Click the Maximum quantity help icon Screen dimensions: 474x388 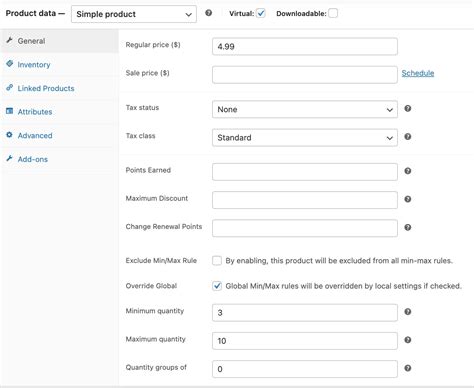[408, 340]
